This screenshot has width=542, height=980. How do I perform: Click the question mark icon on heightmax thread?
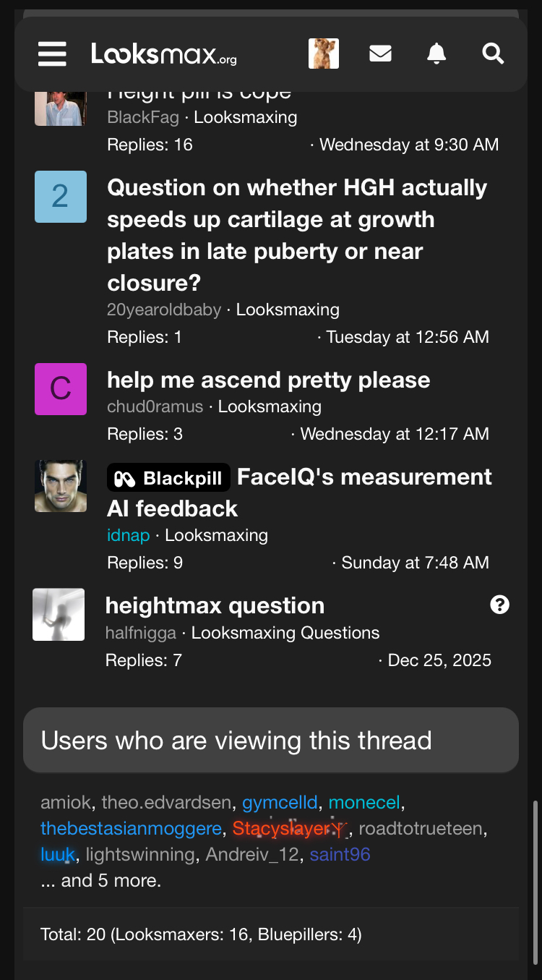click(499, 605)
